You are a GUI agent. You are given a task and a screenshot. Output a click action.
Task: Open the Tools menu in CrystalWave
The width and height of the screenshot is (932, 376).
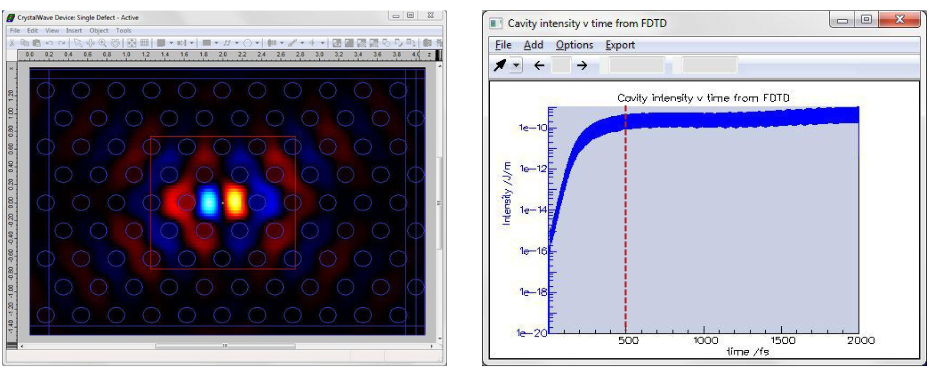124,30
